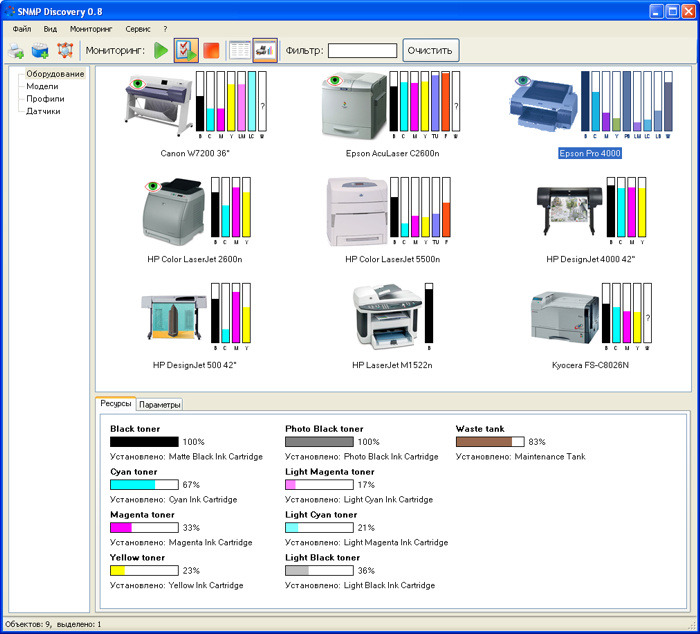Switch to the Параметры tab
The width and height of the screenshot is (700, 634).
click(159, 405)
